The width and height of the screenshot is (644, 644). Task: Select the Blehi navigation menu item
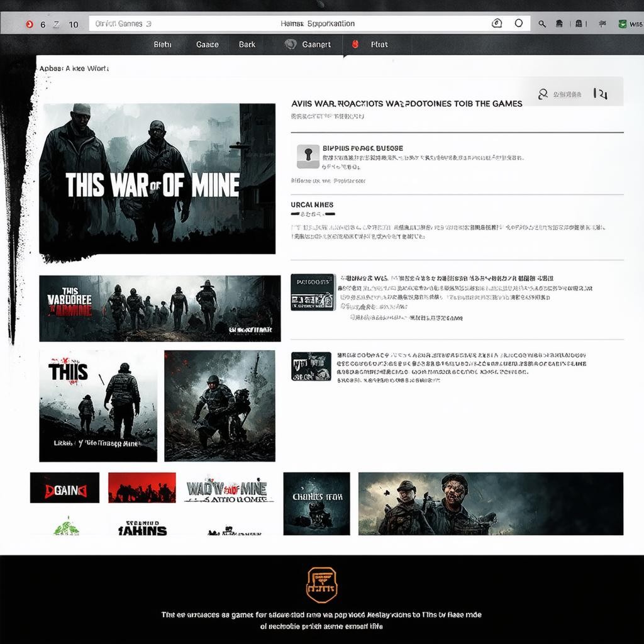pos(162,45)
